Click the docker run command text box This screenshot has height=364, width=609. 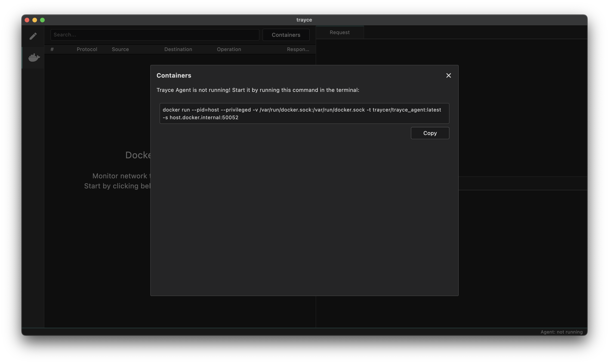tap(304, 113)
